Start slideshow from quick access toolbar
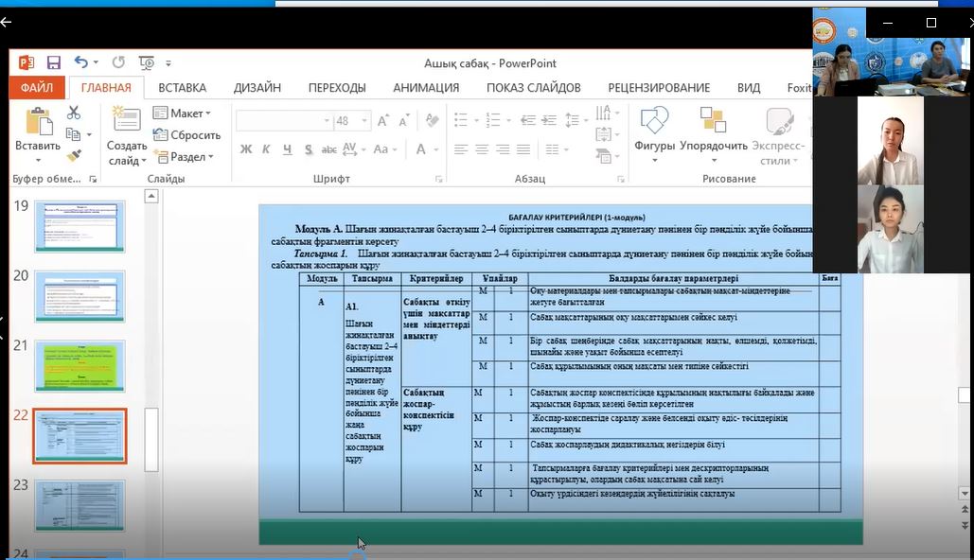This screenshot has width=974, height=560. coord(146,62)
